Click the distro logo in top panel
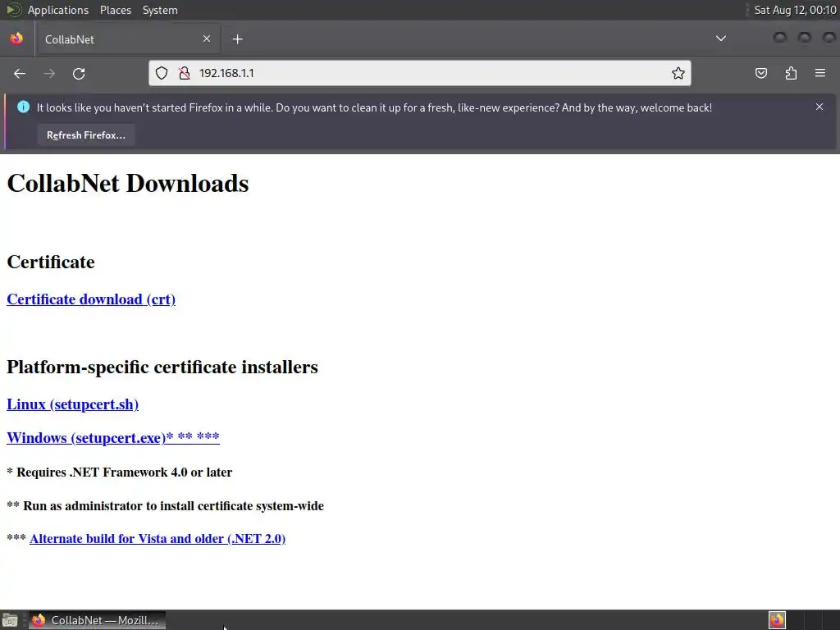 (13, 10)
